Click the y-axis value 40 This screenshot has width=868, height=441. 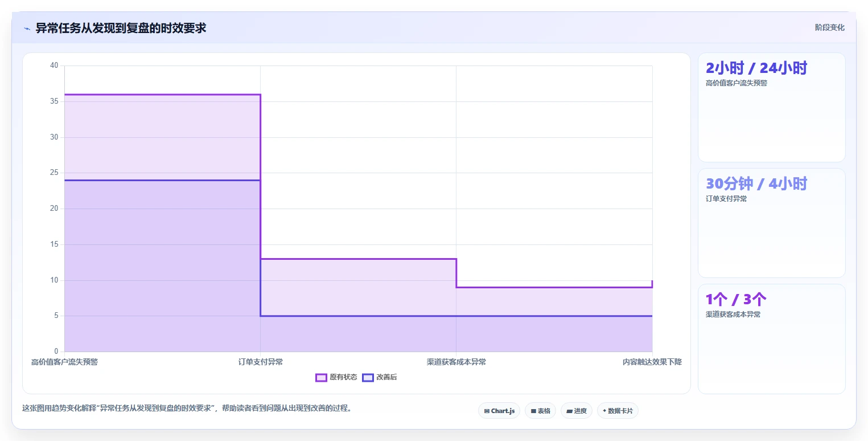coord(54,66)
